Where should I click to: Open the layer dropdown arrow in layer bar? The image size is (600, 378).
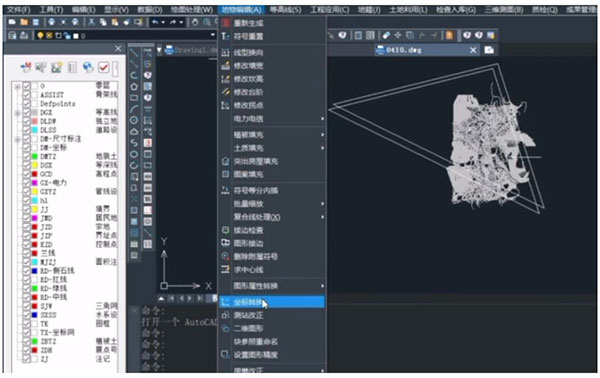(x=213, y=35)
